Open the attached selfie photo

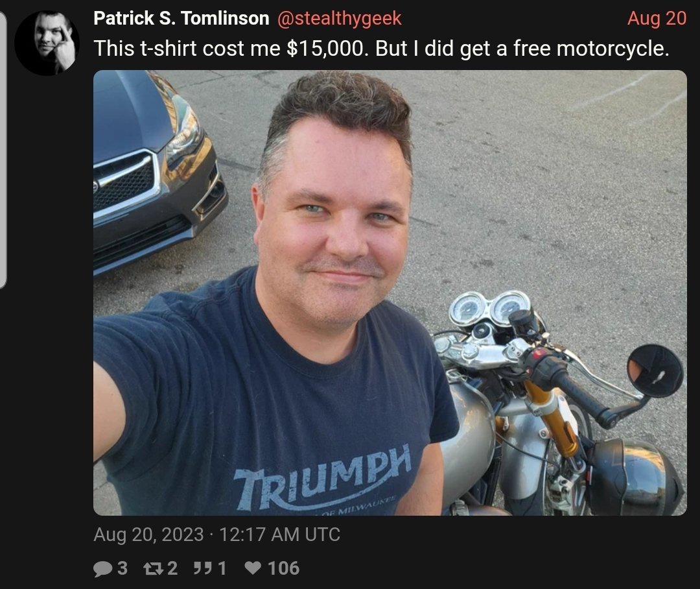click(390, 293)
